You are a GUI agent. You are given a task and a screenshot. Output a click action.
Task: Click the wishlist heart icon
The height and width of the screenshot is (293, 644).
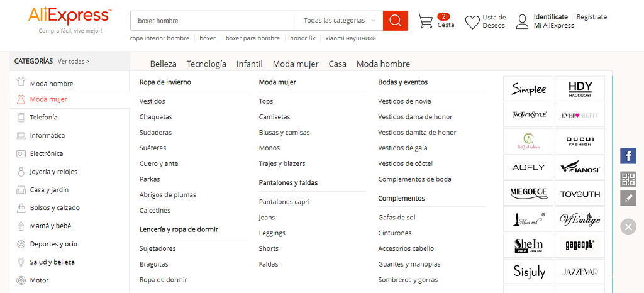pos(472,22)
